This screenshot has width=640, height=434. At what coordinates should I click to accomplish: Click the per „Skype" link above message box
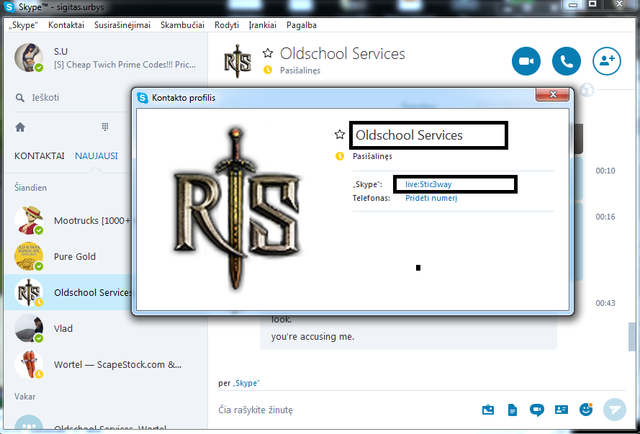pos(246,383)
